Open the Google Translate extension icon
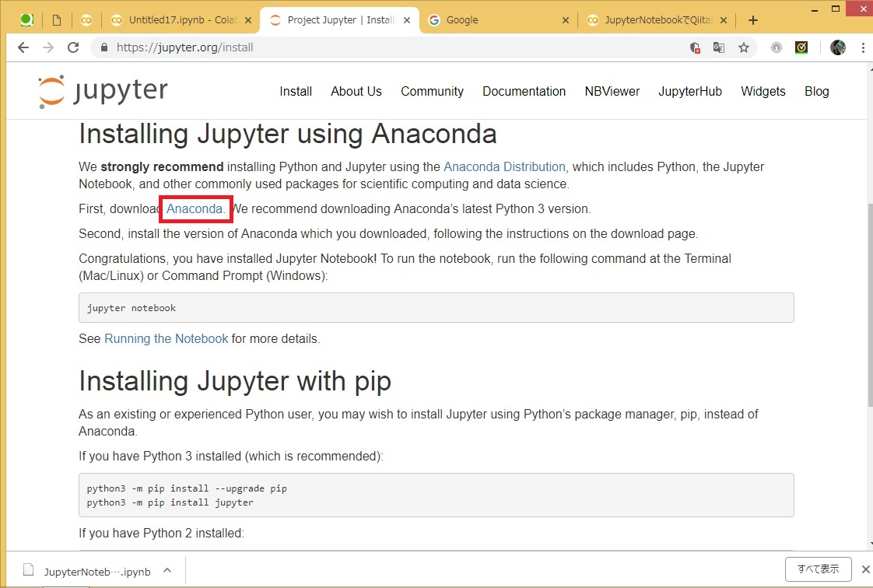 pyautogui.click(x=718, y=47)
